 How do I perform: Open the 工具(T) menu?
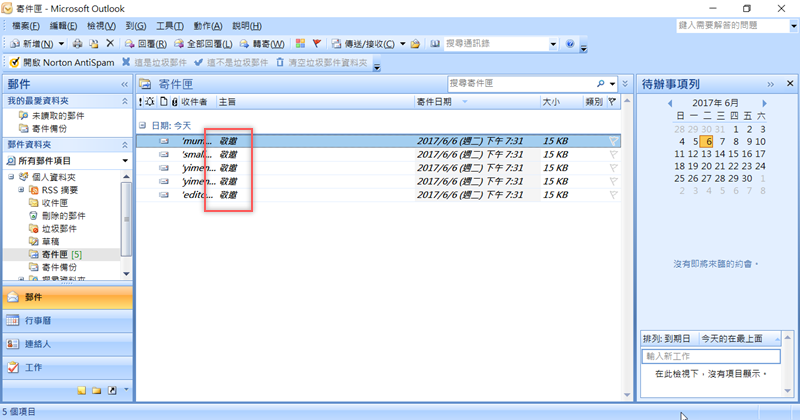[x=169, y=26]
